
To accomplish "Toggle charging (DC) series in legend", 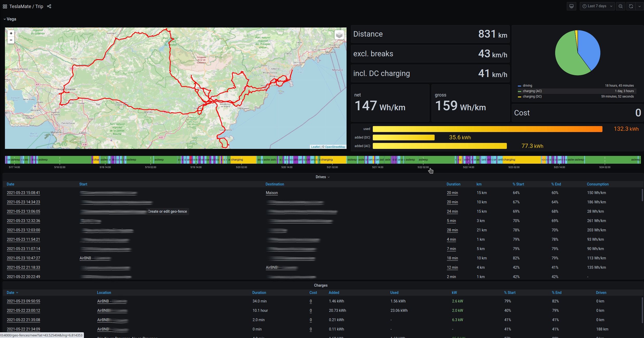I will [x=532, y=96].
